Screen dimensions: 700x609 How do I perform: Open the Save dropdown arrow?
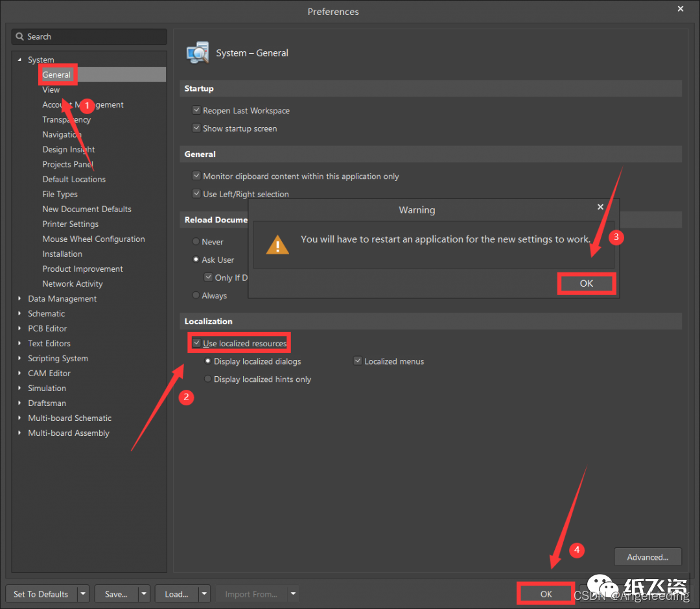[143, 593]
